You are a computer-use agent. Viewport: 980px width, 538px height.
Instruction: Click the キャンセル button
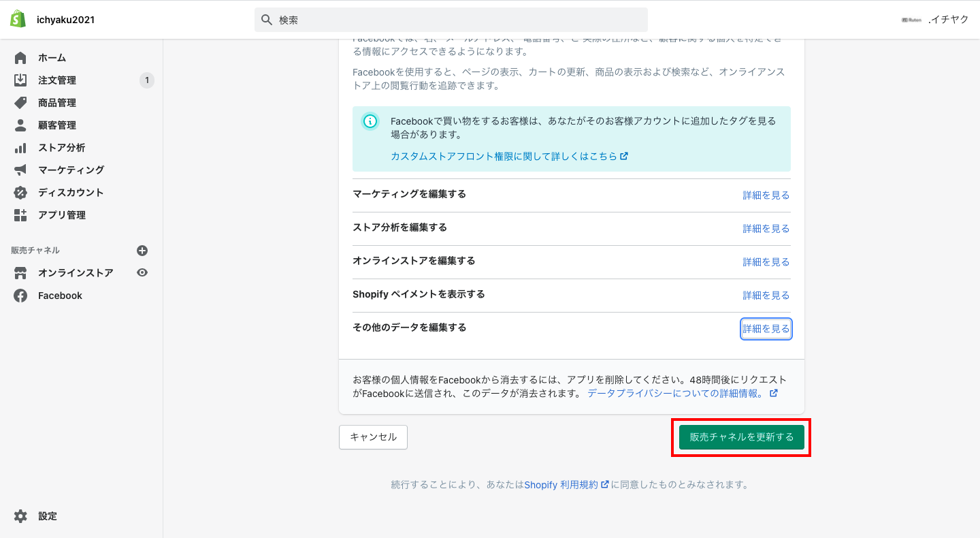373,437
